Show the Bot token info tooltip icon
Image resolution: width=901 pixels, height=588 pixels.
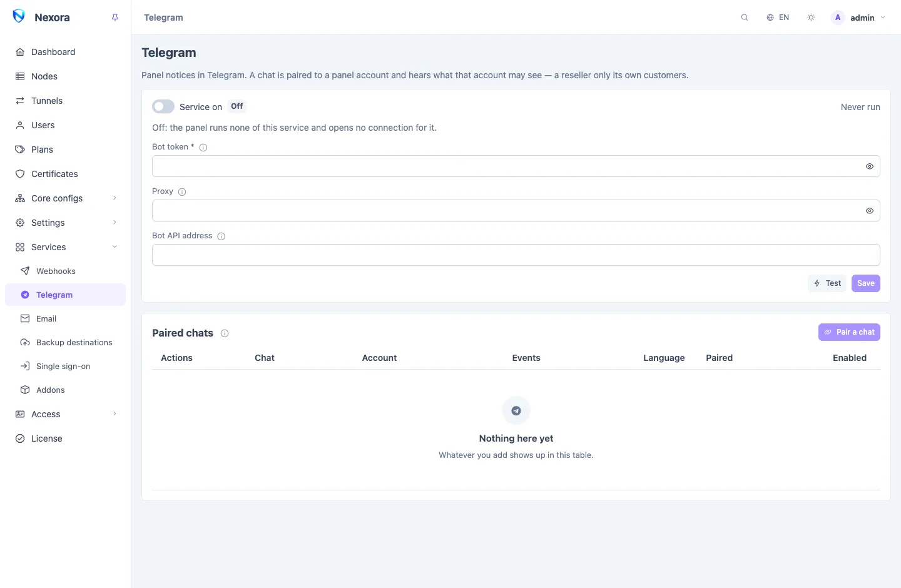(x=203, y=148)
